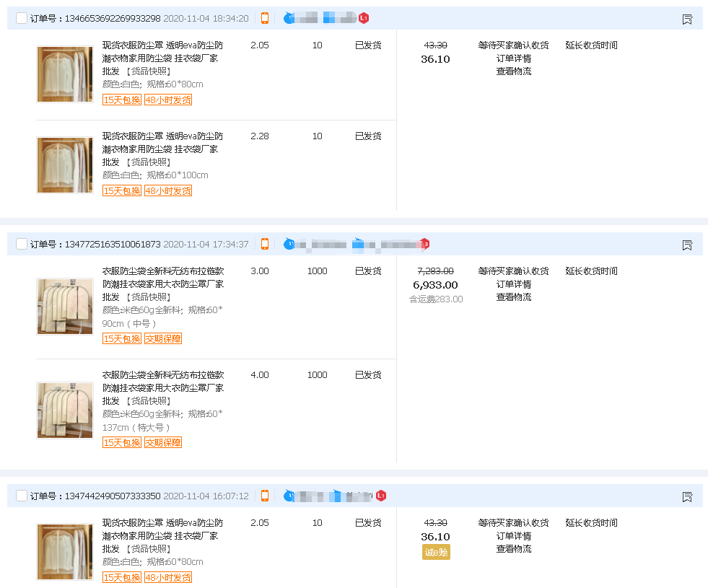Viewport: 708px width, 588px height.
Task: Click the orange mobile icon on the 18:34:20 order
Action: coord(265,19)
